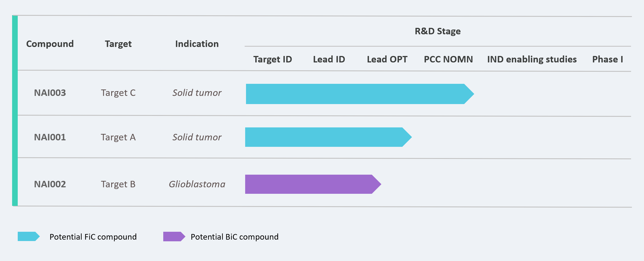Select the Target column header
Viewport: 644px width, 261px height.
coord(118,44)
